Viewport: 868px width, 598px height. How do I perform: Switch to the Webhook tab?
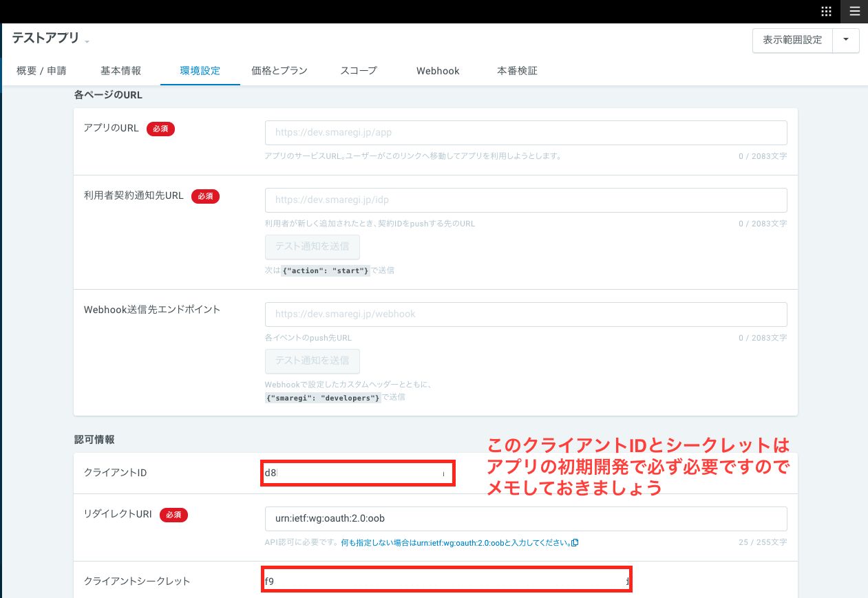click(x=437, y=70)
